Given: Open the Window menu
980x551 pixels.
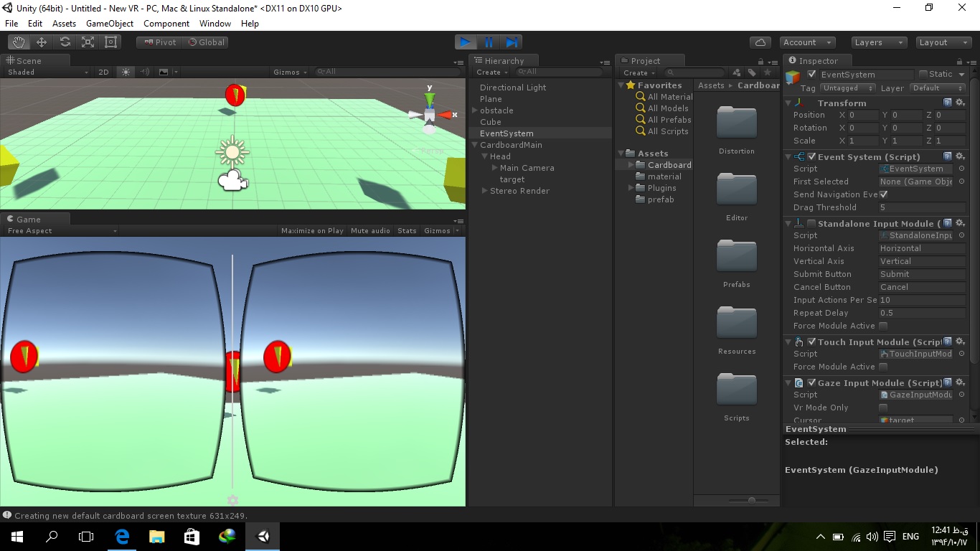Looking at the screenshot, I should (x=215, y=24).
